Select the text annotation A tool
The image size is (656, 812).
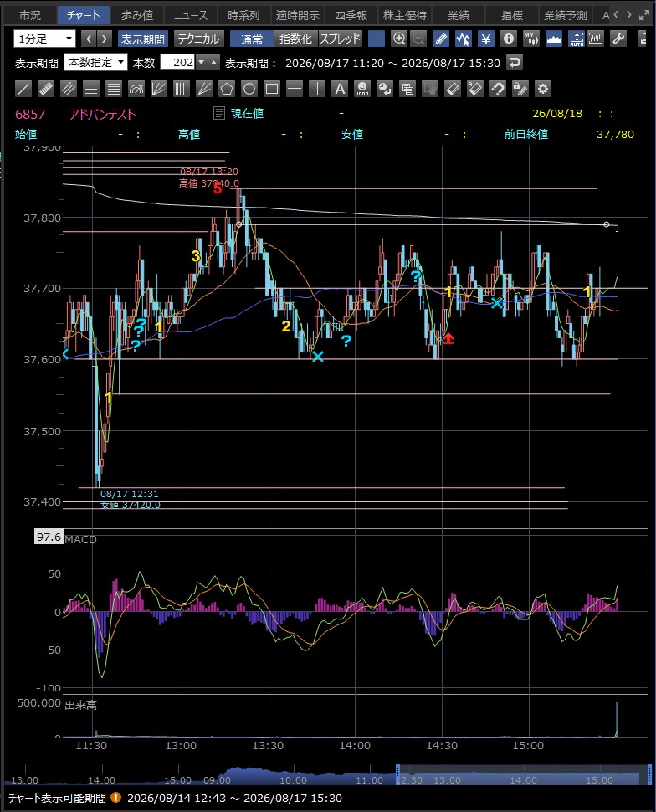point(340,89)
